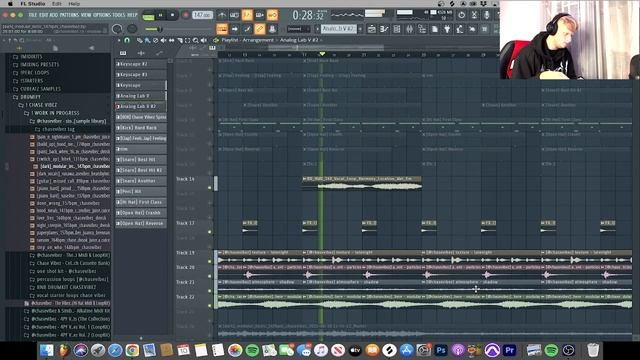This screenshot has height=360, width=640.
Task: Click the metronome-like icon beside link button
Action: click(x=272, y=29)
